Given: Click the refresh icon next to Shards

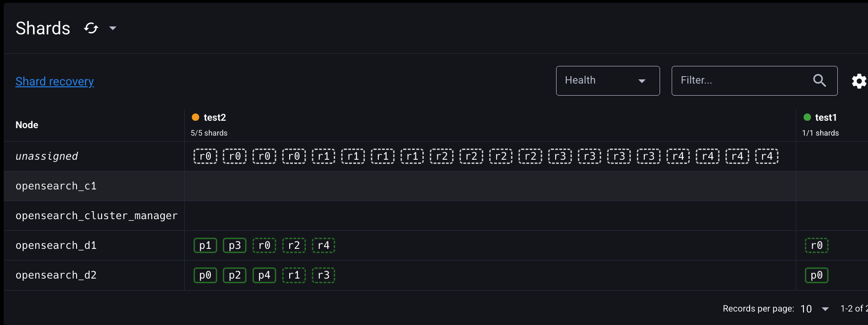Looking at the screenshot, I should click(x=91, y=28).
